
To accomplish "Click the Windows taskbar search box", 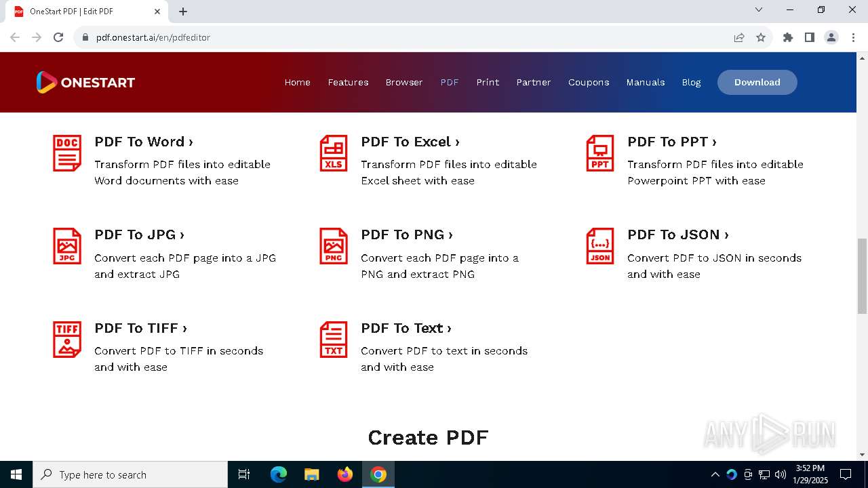I will coord(130,474).
